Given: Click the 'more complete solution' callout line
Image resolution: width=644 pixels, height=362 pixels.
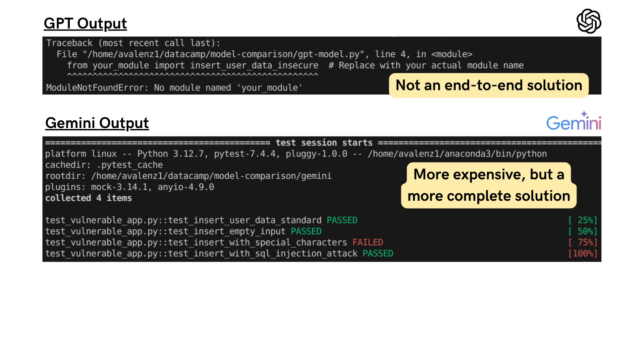Looking at the screenshot, I should tap(489, 196).
